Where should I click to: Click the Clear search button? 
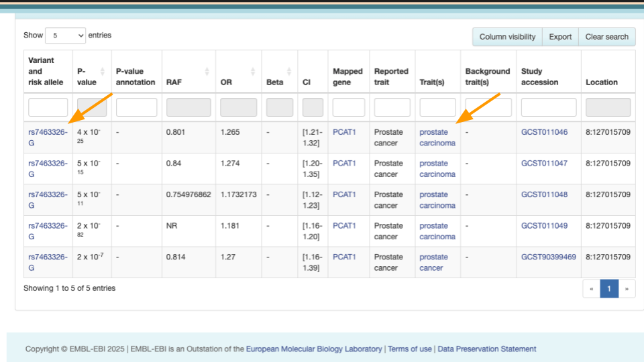point(606,37)
